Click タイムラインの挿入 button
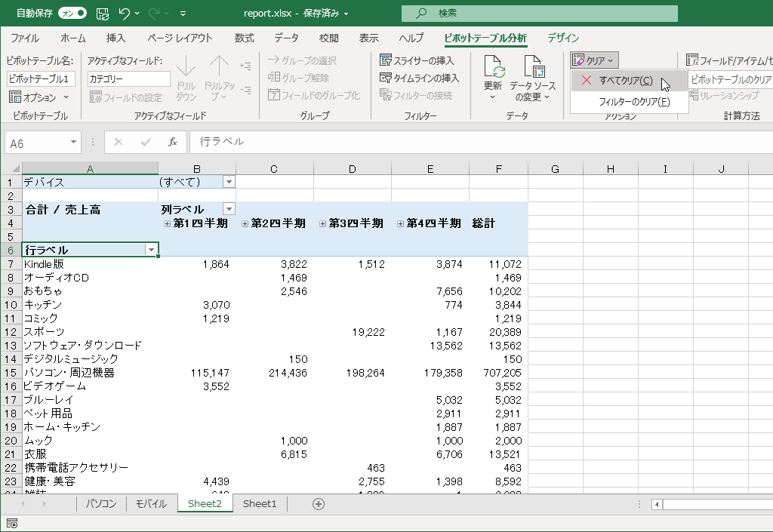 pos(420,78)
